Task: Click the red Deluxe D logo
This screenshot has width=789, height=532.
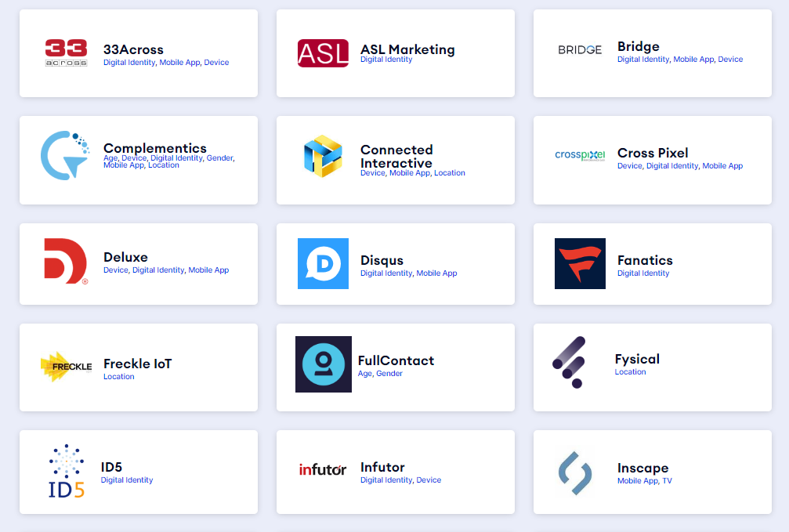Action: coord(66,261)
